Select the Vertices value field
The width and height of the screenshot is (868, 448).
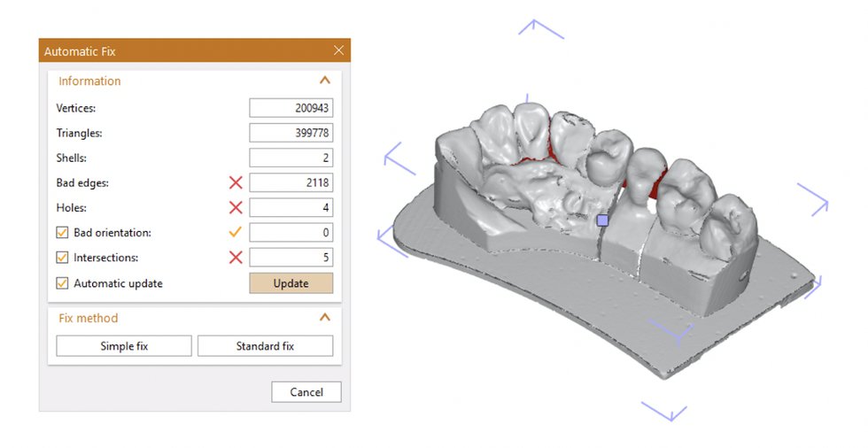click(x=291, y=108)
